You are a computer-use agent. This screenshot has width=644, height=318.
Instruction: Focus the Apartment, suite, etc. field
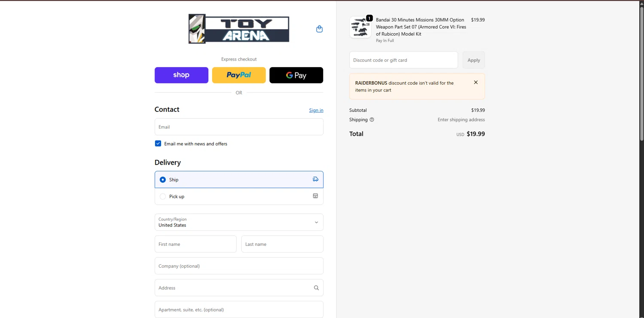point(239,310)
